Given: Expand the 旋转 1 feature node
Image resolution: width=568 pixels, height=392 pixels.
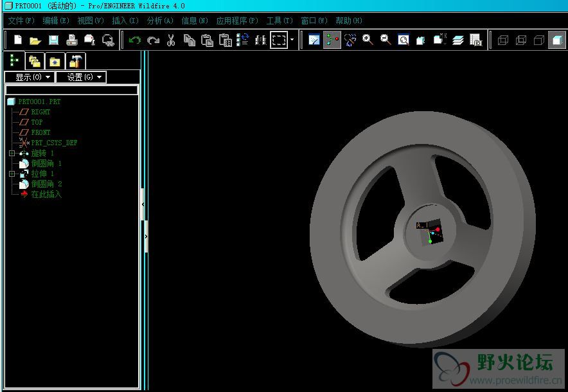Looking at the screenshot, I should [12, 153].
